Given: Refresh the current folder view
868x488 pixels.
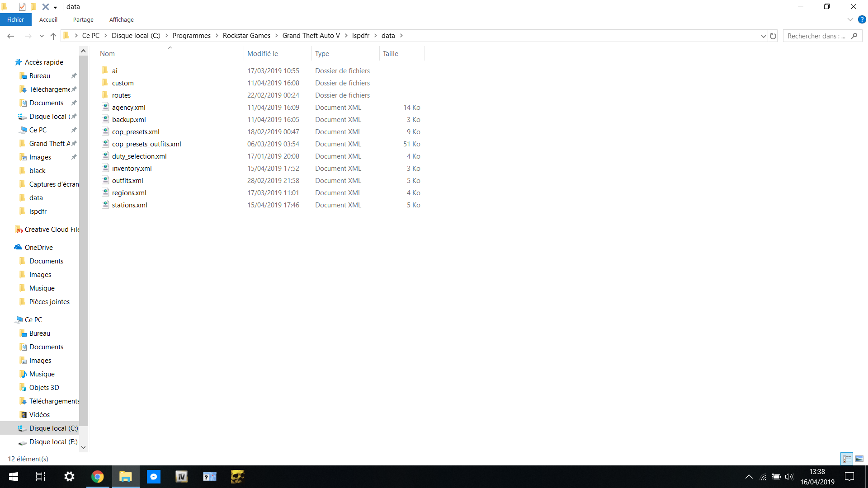Looking at the screenshot, I should tap(773, 36).
